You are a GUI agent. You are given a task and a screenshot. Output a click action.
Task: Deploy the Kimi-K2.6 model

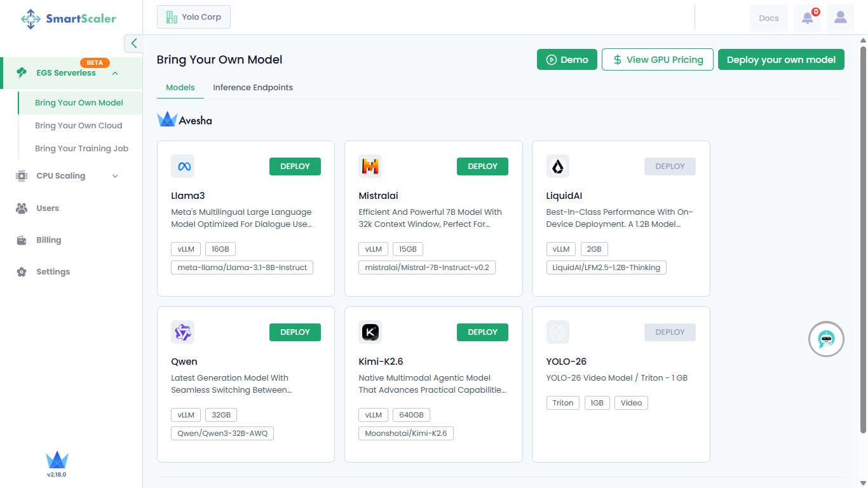482,332
